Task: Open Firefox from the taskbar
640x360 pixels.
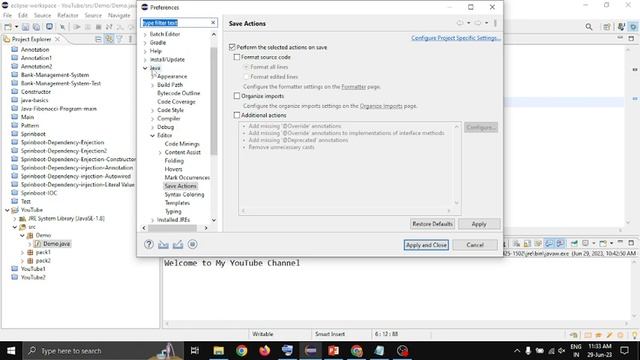Action: (x=264, y=351)
